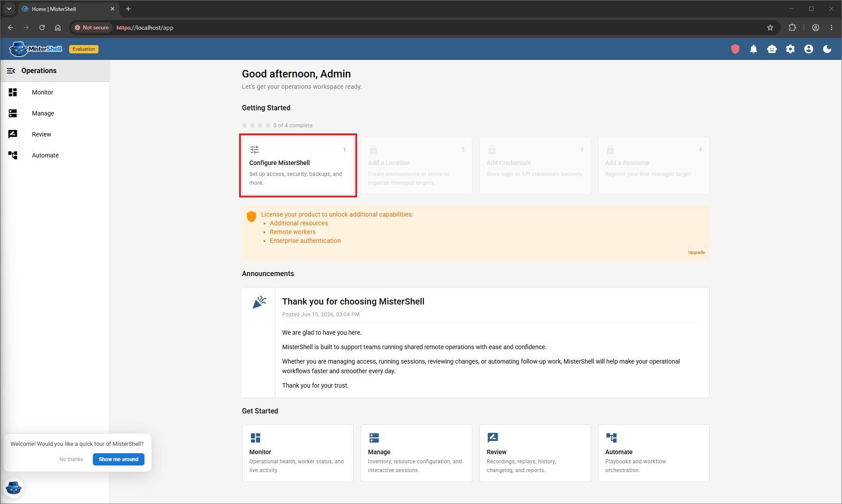
Task: Open the browser home button
Action: (x=58, y=28)
